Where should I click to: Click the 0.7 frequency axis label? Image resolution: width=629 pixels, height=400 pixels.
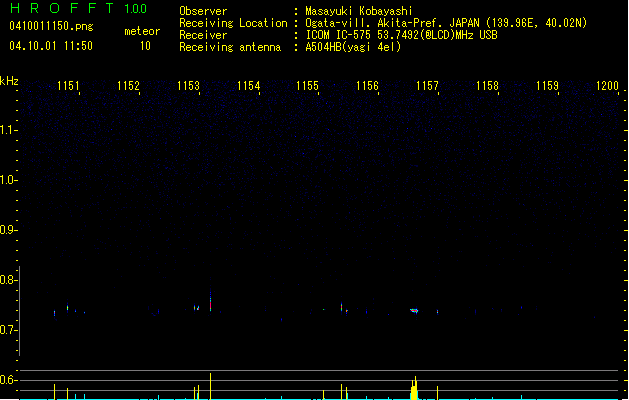coord(7,330)
